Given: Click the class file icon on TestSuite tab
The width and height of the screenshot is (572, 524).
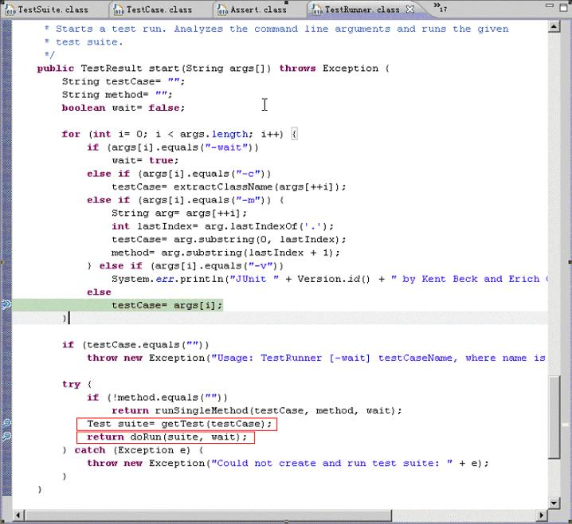Looking at the screenshot, I should coord(9,10).
